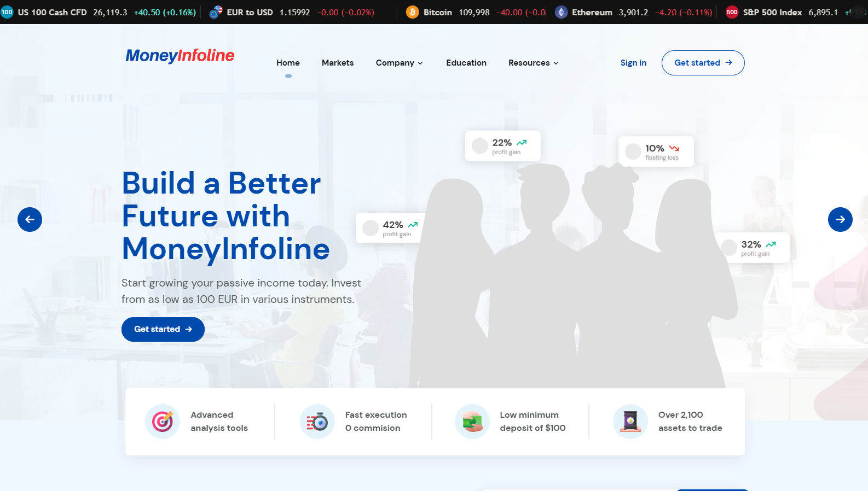This screenshot has width=868, height=491.
Task: Click the green up-trend arrow beside 42%
Action: coord(413,225)
